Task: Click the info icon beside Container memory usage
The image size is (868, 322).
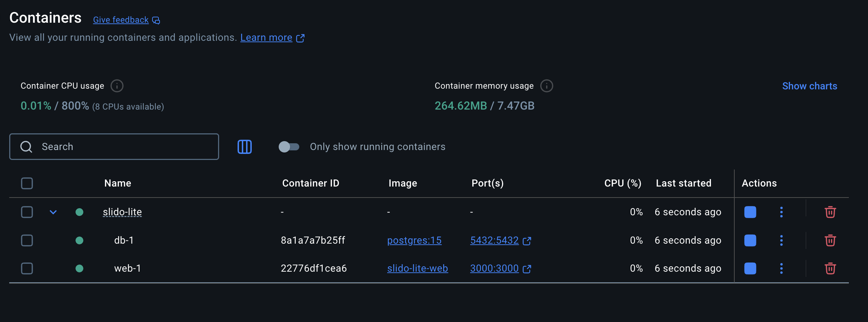Action: tap(546, 85)
